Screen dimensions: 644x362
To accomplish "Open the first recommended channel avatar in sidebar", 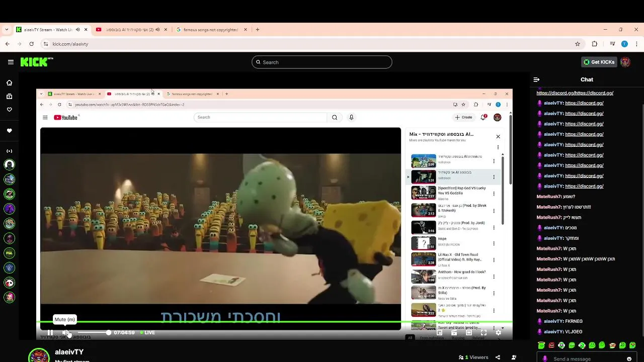I will coord(9,164).
